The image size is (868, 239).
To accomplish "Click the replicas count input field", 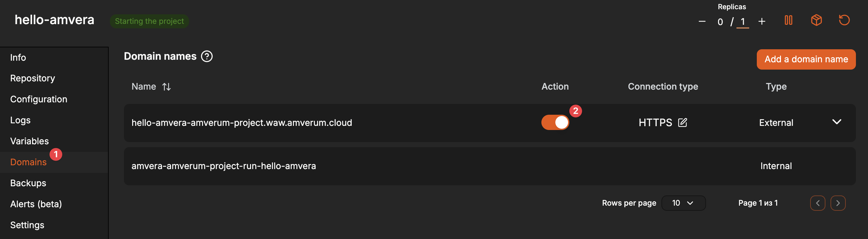I will coord(743,22).
